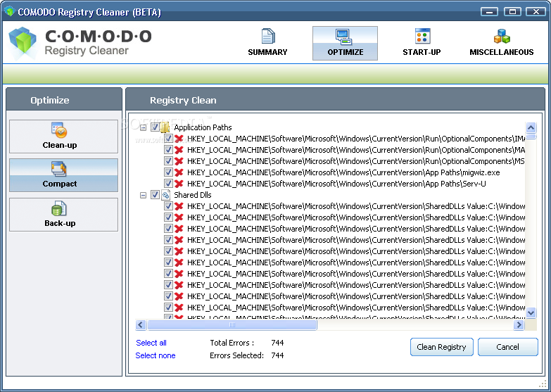Viewport: 551px width, 392px height.
Task: Click the horizontal scrollbar left arrow
Action: 141,325
